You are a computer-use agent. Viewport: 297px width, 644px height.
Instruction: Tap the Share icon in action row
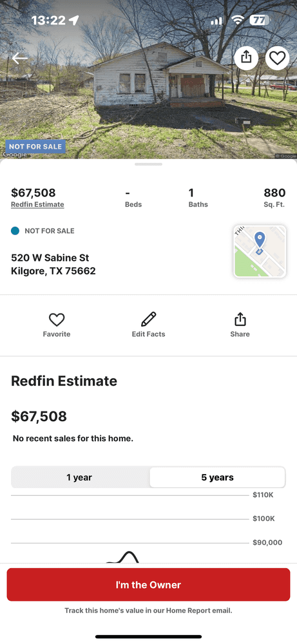click(x=240, y=319)
